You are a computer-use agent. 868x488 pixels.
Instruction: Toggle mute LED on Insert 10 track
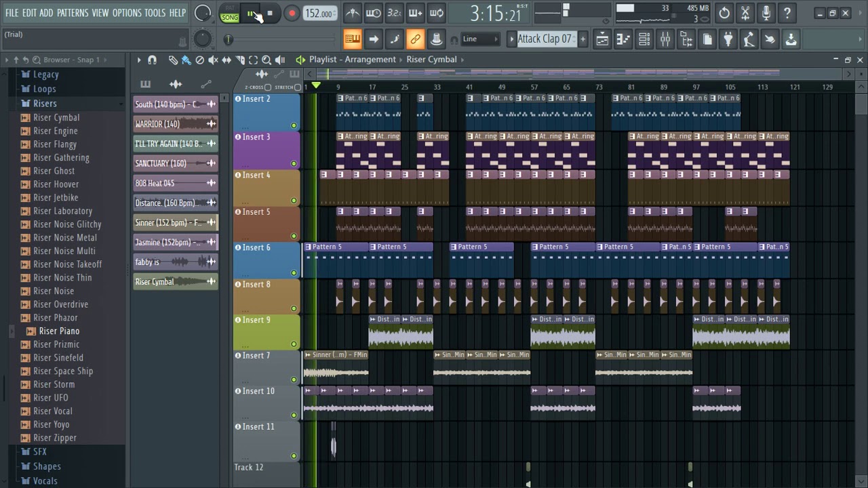pos(294,415)
